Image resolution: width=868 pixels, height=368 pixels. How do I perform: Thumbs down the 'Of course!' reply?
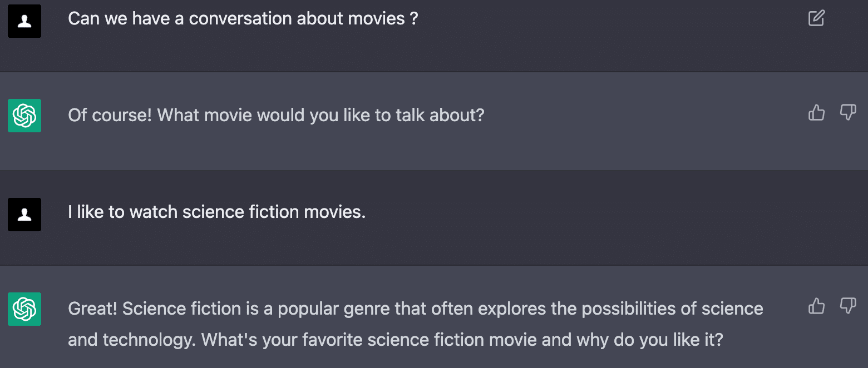click(847, 113)
